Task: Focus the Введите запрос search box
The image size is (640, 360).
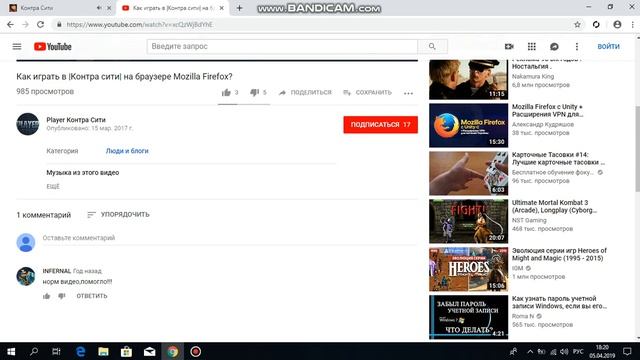Action: [x=282, y=47]
